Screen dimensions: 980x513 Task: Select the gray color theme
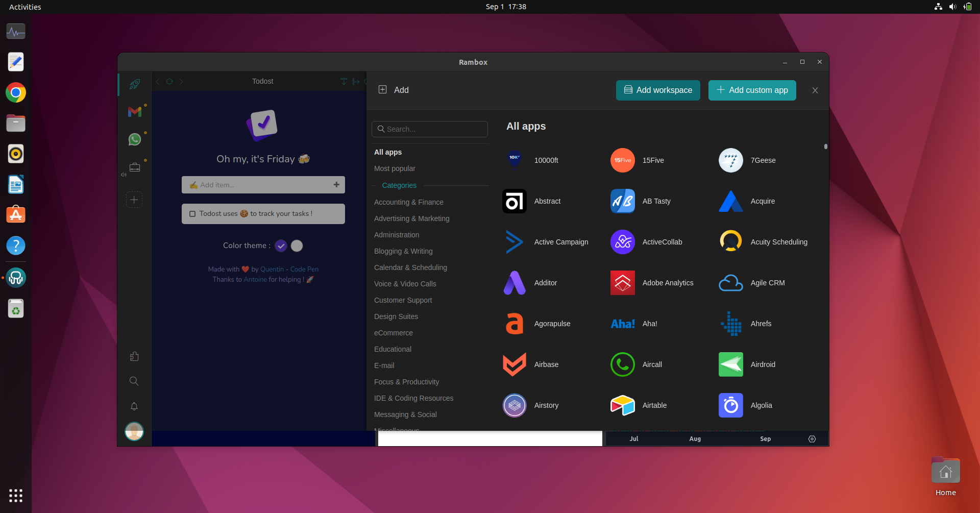tap(297, 246)
